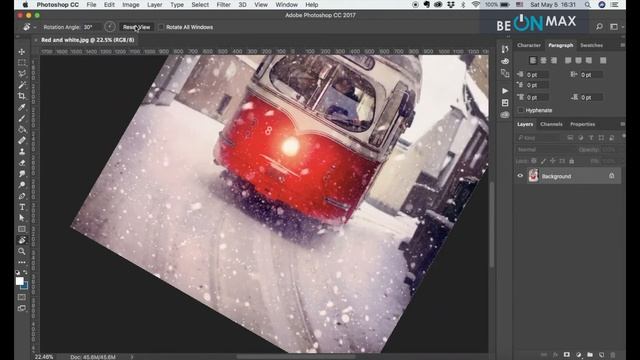
Task: Click the Reset View button
Action: (x=136, y=27)
